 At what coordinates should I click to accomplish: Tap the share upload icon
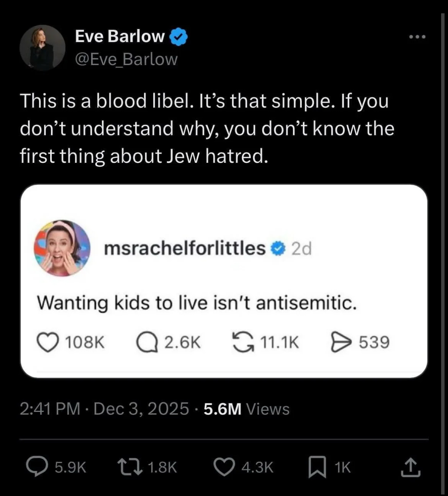click(x=411, y=467)
